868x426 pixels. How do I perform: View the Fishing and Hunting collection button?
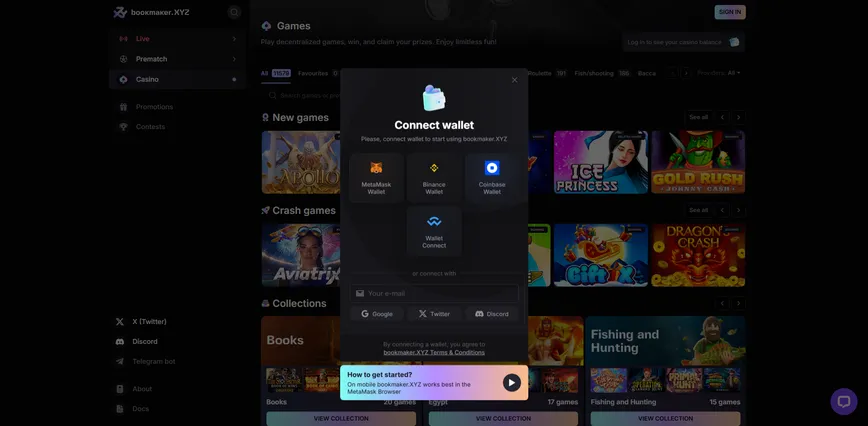click(665, 419)
